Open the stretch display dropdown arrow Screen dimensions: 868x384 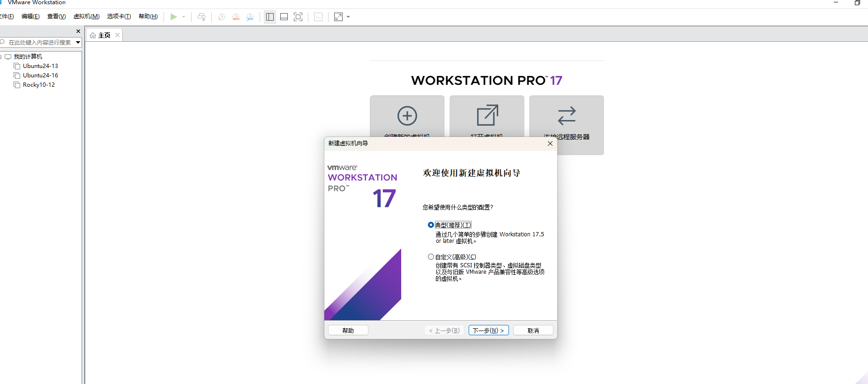[x=348, y=17]
